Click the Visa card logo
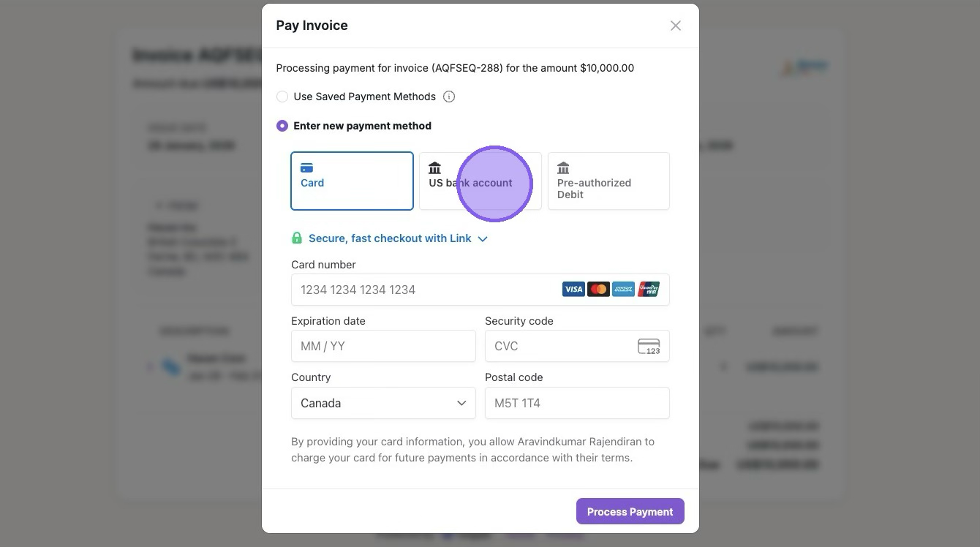 (573, 290)
